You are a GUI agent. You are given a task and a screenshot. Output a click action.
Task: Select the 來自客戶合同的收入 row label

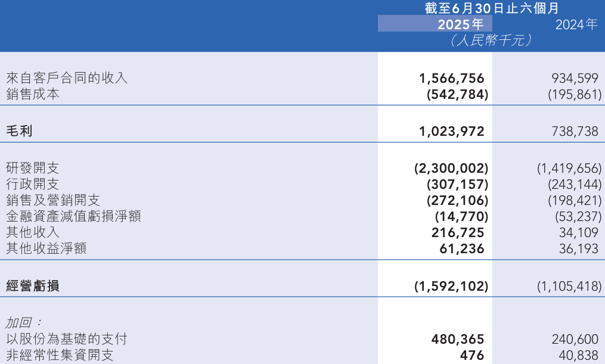[x=67, y=78]
